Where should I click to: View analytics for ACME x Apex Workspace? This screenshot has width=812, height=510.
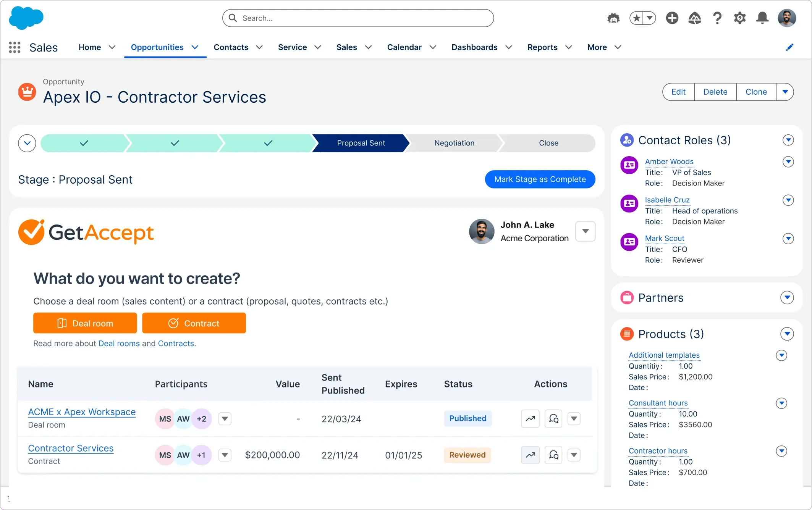[x=530, y=419]
